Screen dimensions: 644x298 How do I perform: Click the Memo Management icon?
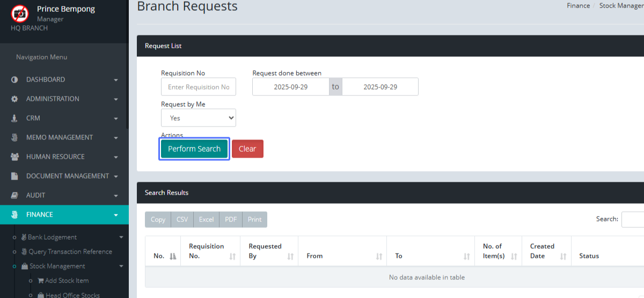(x=14, y=138)
